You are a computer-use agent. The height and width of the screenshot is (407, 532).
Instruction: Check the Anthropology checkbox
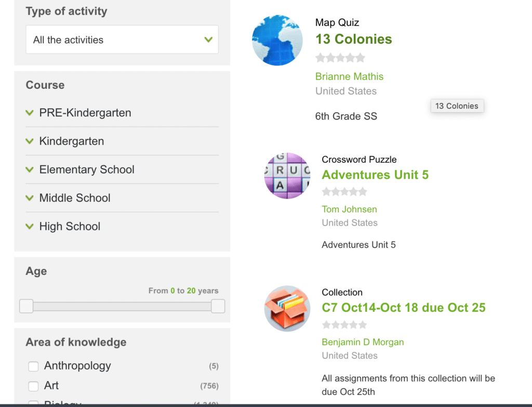click(34, 366)
